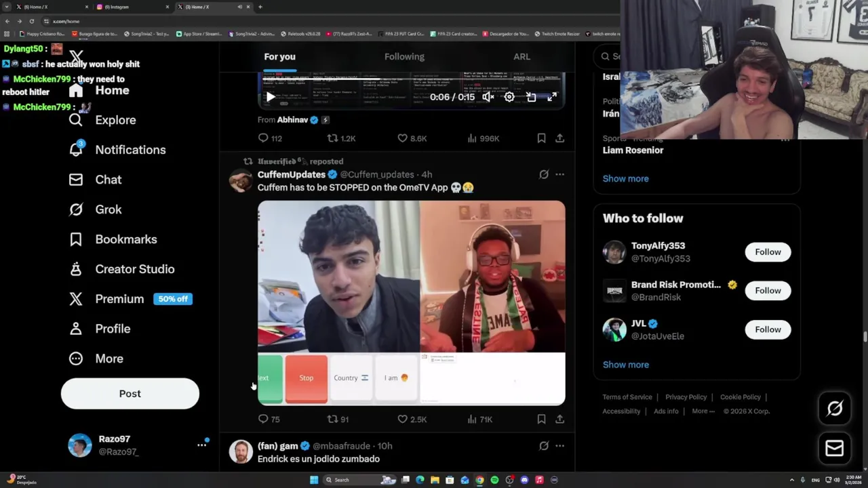Open CuffemUpdates profile name
This screenshot has height=488, width=868.
pos(292,175)
